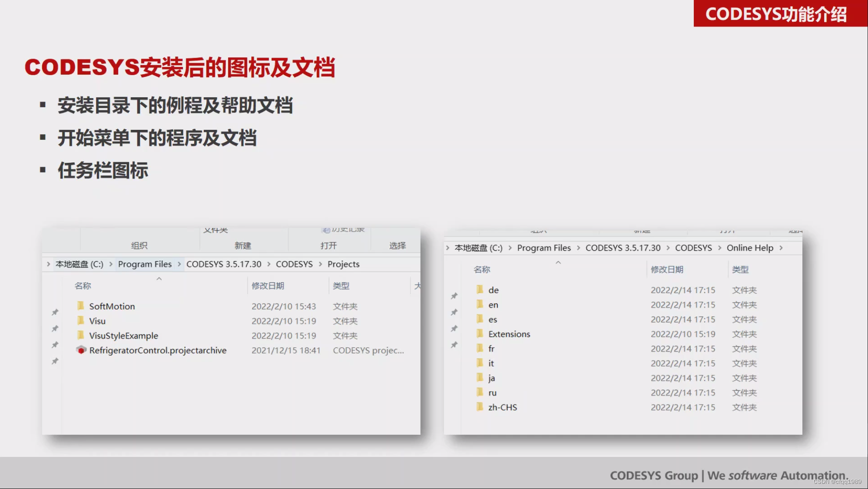Click the Projects breadcrumb segment

click(x=343, y=264)
